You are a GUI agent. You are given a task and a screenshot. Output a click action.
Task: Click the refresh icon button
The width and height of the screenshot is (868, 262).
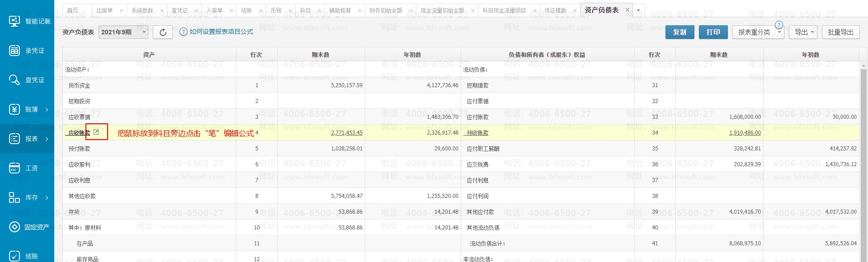coord(163,32)
